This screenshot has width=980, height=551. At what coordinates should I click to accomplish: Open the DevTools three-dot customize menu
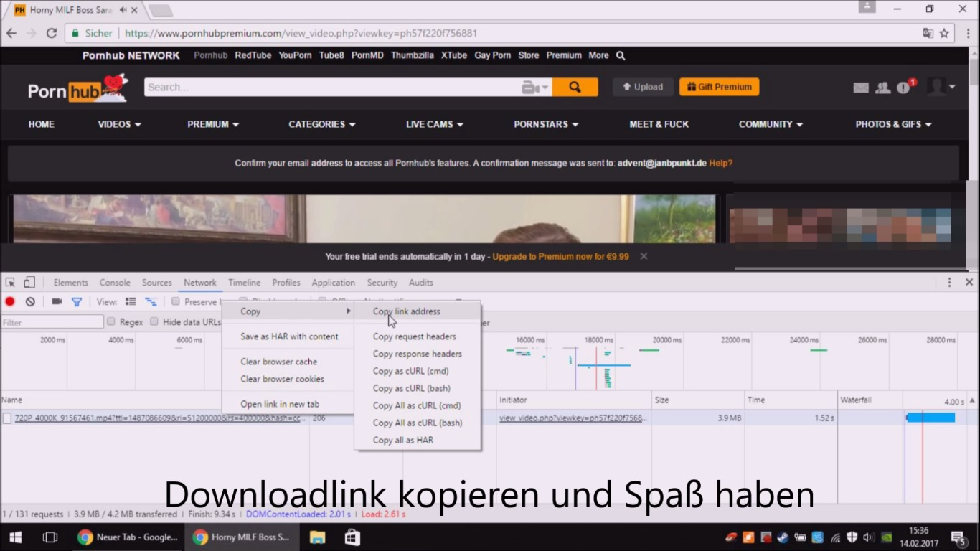point(949,283)
